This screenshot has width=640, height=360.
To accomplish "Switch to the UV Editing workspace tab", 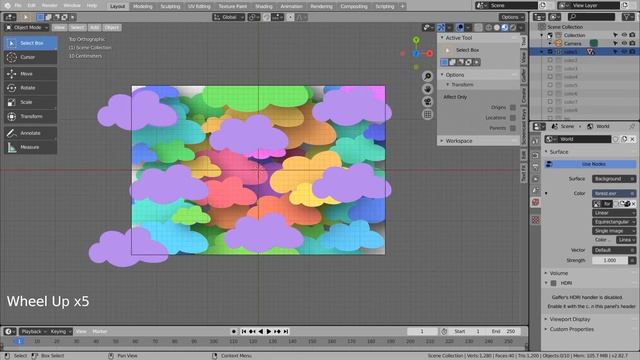I will point(199,6).
